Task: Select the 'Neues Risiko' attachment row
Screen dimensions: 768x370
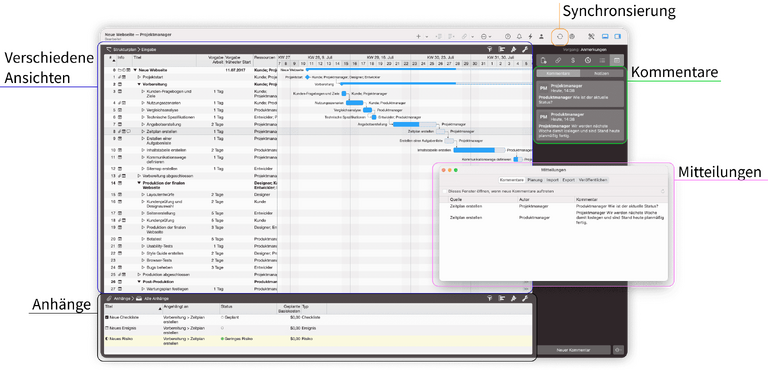Action: pos(317,341)
